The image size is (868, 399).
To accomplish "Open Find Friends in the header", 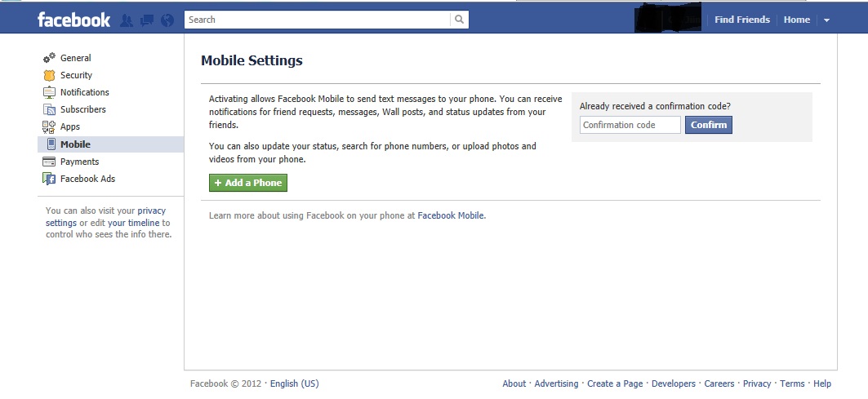I will coord(741,20).
